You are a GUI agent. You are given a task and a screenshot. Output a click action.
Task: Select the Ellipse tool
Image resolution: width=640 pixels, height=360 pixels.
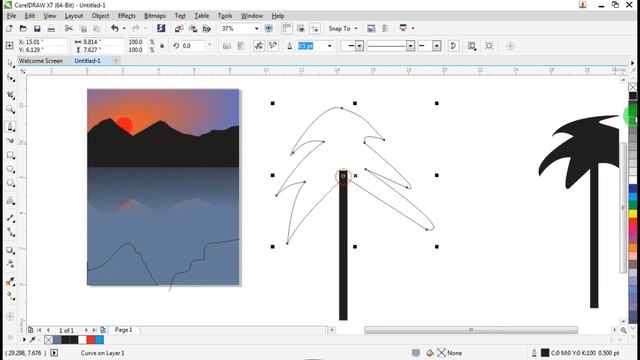11,169
